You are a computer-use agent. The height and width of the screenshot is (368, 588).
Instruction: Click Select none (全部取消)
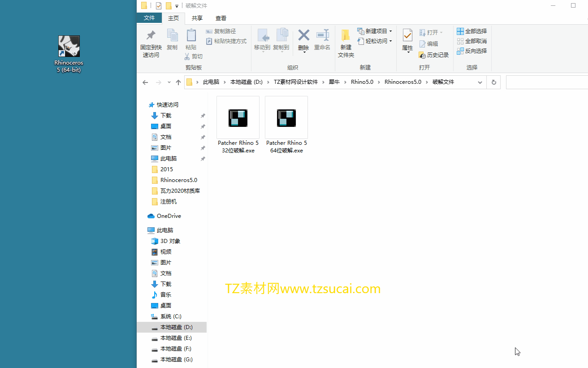(x=472, y=41)
